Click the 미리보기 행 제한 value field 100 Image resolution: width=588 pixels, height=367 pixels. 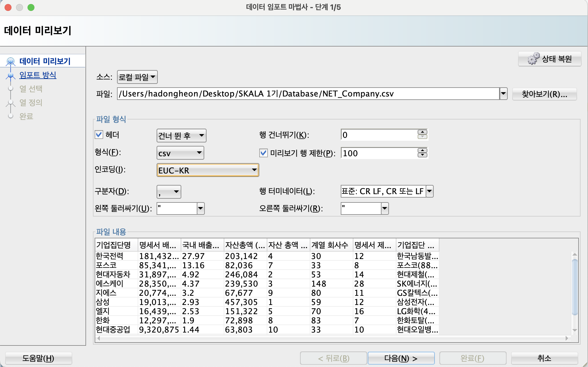pyautogui.click(x=379, y=153)
